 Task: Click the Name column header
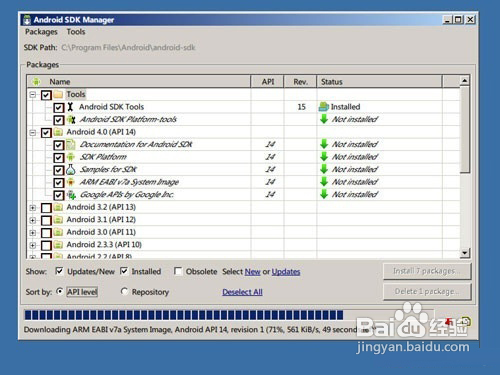pyautogui.click(x=139, y=82)
